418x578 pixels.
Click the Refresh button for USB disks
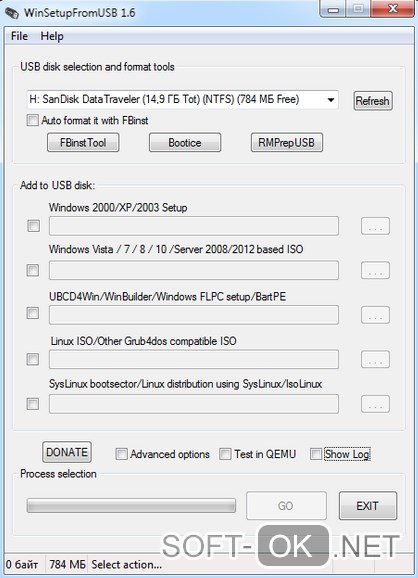(373, 101)
